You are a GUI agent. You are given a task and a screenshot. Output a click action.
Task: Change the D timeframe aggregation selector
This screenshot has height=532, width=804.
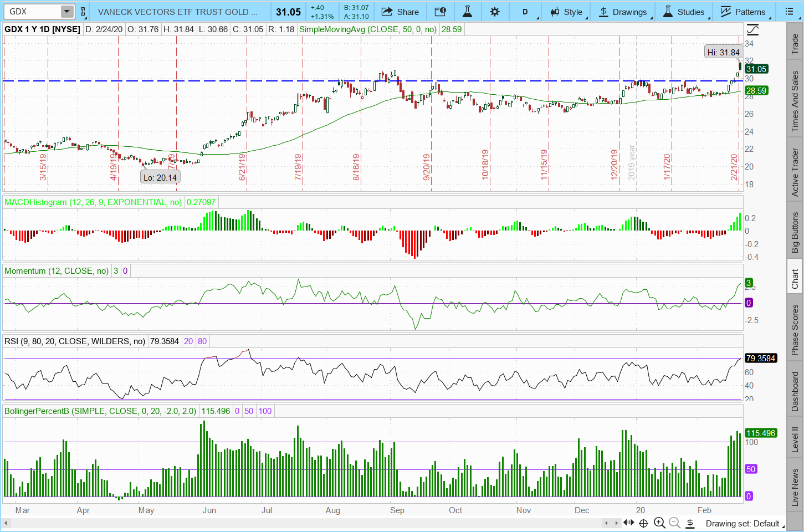click(525, 12)
